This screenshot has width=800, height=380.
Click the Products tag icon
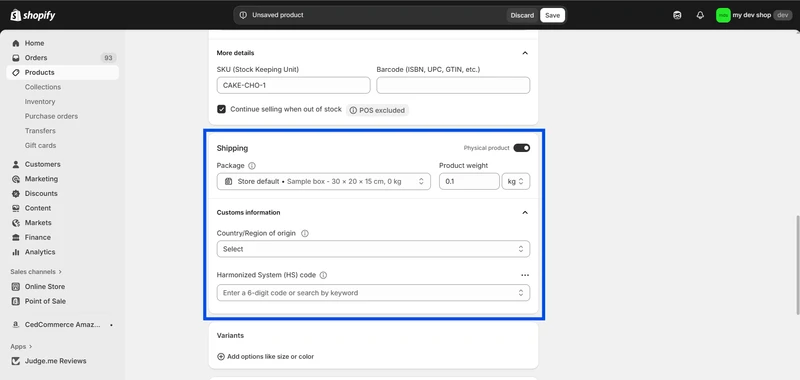pos(16,72)
